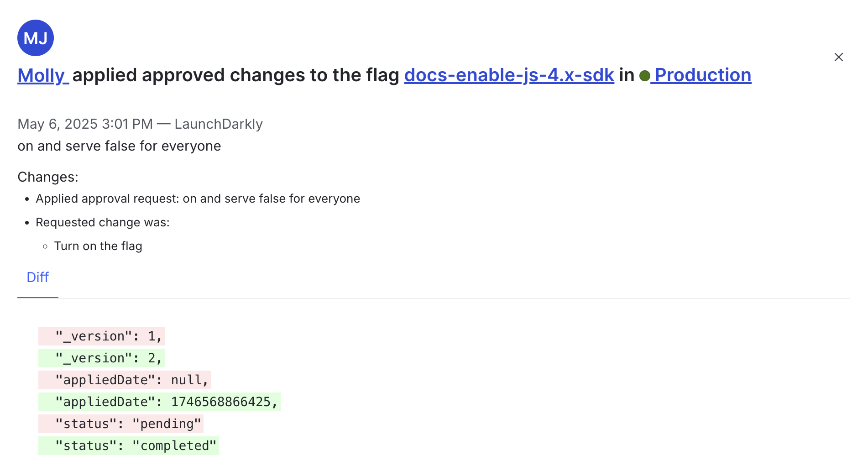The image size is (868, 471).
Task: Click the on and serve false description text
Action: 119,146
